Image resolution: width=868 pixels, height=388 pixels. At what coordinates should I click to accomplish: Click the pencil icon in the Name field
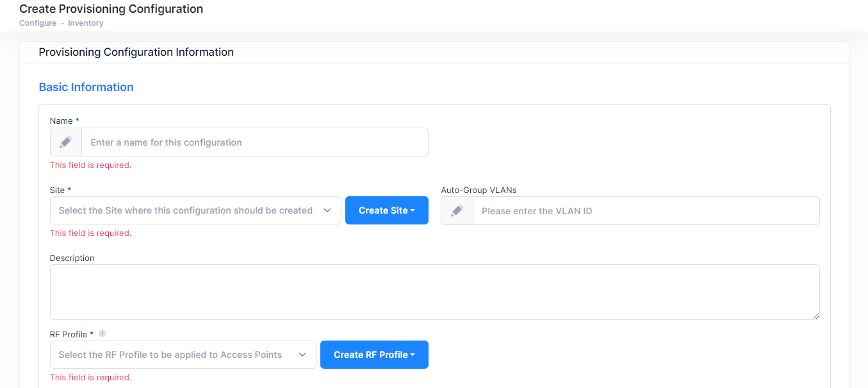(66, 142)
